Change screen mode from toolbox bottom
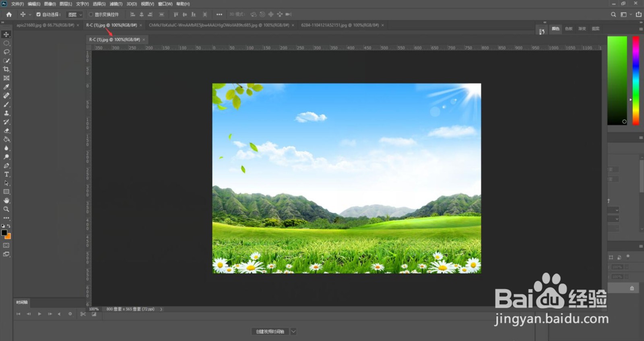 [6, 254]
